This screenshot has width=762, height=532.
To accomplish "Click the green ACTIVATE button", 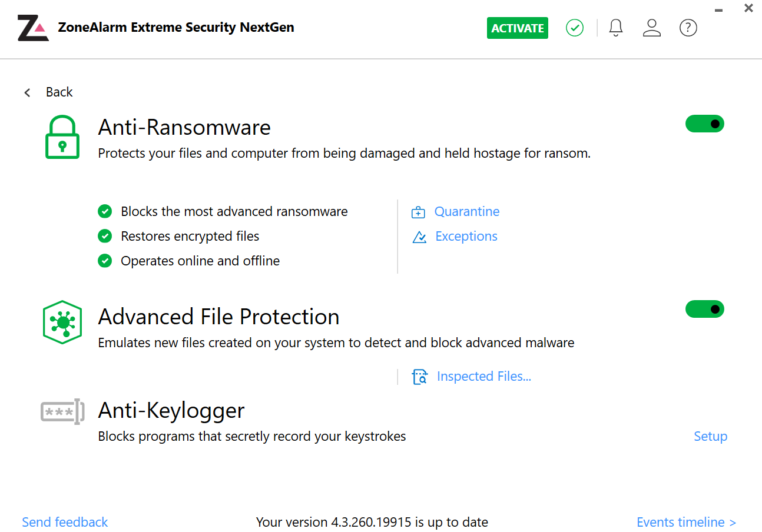I will point(518,28).
